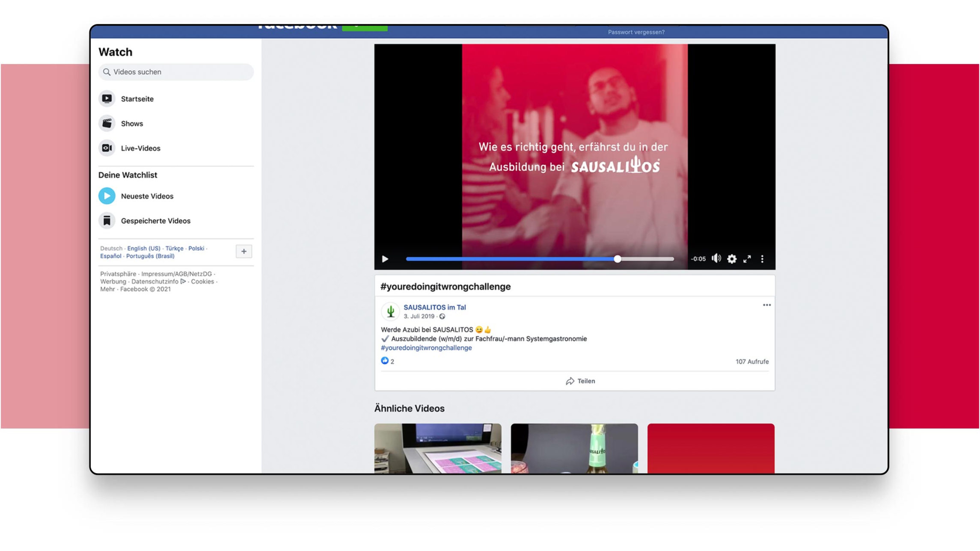Select the Live-Videos camera icon
Image resolution: width=980 pixels, height=551 pixels.
point(107,148)
